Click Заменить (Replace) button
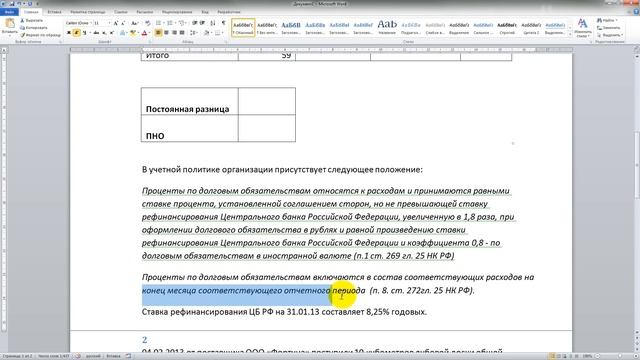 (608, 27)
